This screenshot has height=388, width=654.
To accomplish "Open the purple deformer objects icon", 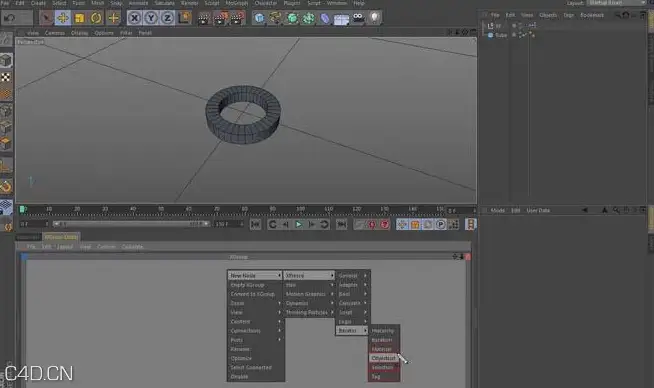I will click(325, 18).
